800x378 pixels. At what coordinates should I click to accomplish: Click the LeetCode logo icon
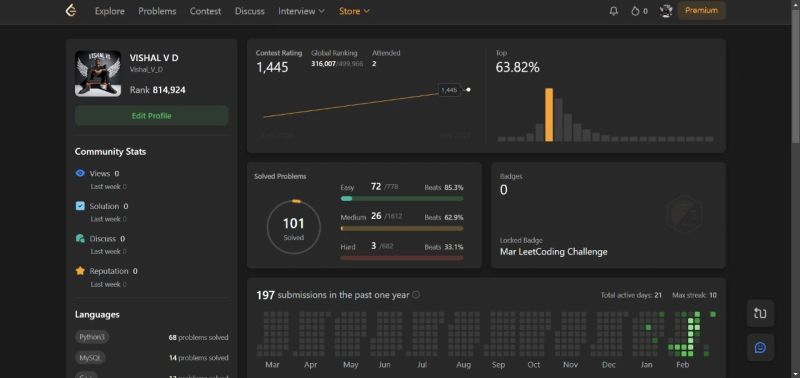point(71,11)
